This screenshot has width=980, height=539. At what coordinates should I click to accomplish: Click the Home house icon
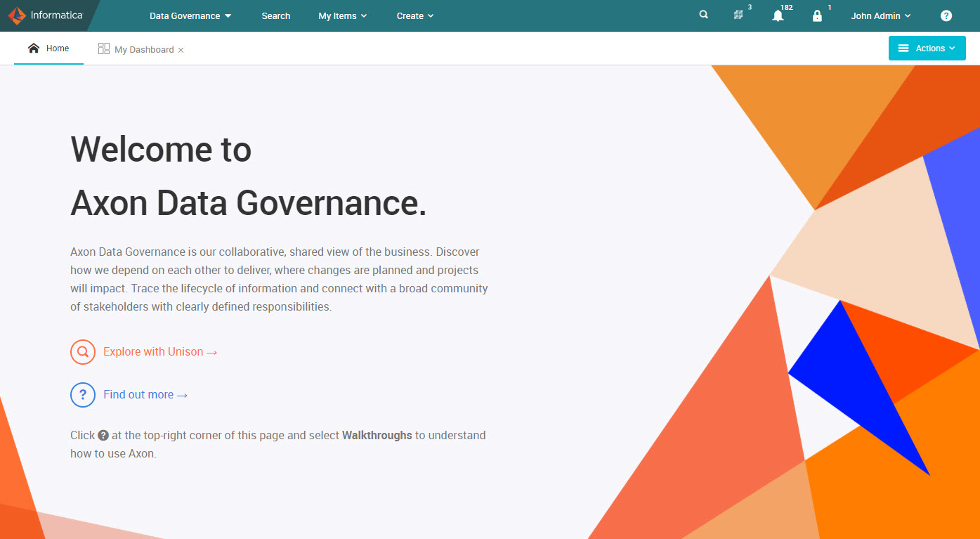tap(34, 48)
